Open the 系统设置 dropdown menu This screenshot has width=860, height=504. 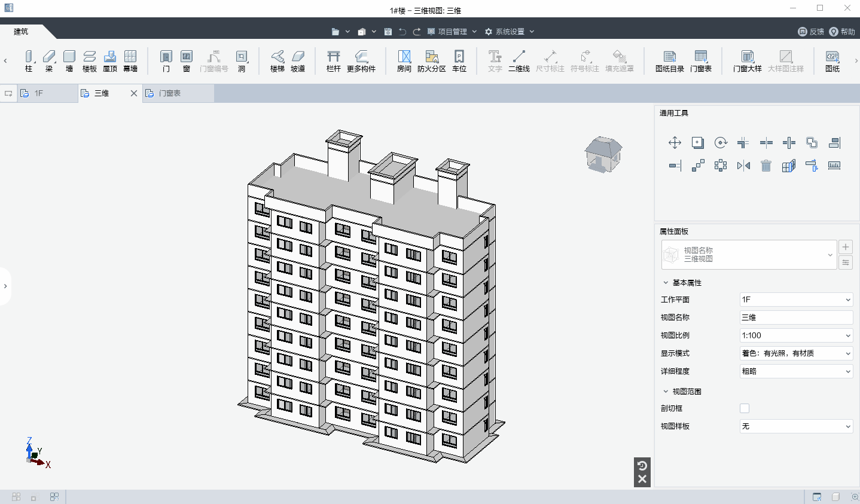[x=510, y=32]
